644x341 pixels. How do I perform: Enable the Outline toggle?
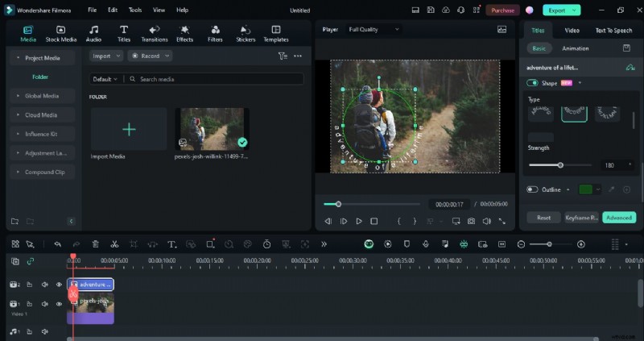(532, 189)
